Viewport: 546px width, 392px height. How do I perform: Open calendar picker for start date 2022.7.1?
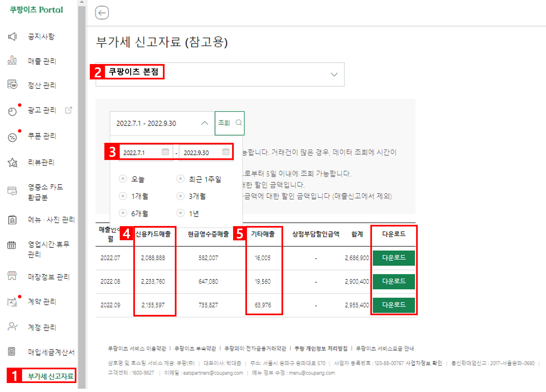pyautogui.click(x=165, y=152)
